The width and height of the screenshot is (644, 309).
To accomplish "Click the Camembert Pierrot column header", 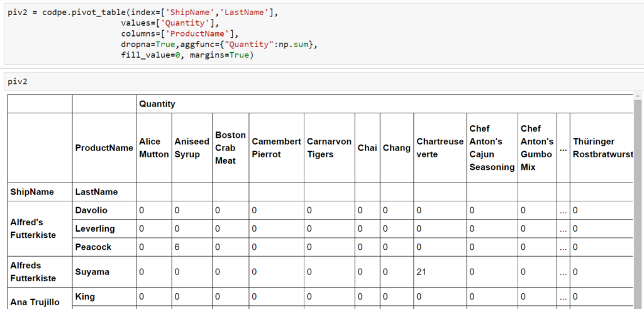I will point(276,148).
